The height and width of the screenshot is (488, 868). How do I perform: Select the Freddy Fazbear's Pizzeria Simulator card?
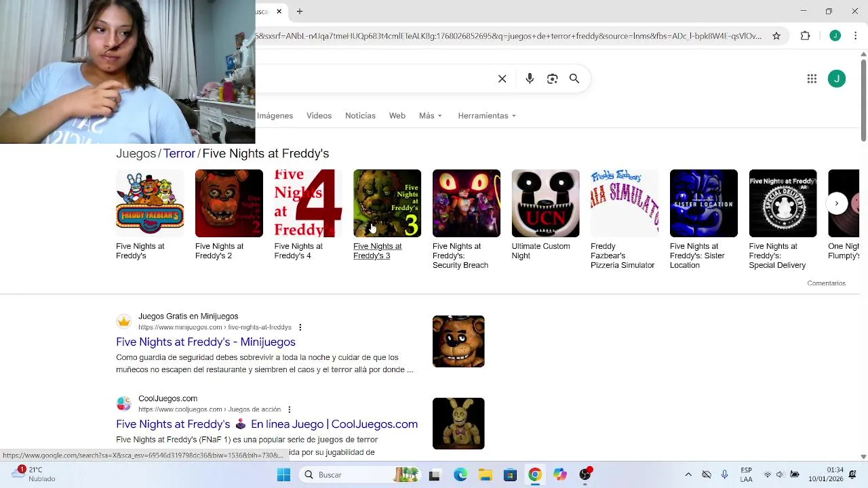click(x=625, y=220)
